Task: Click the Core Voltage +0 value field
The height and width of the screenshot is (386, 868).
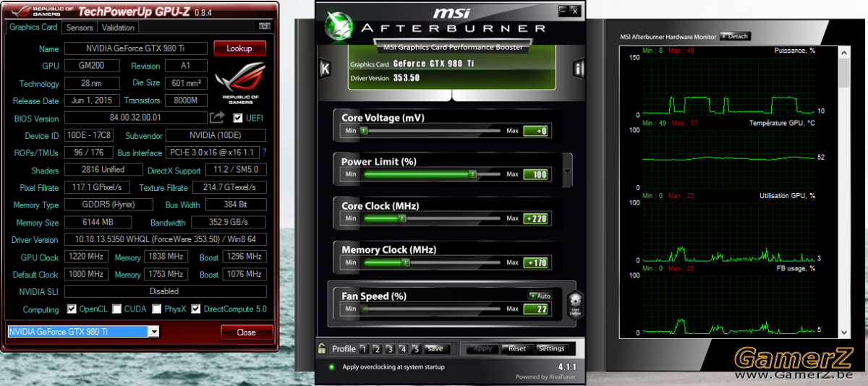Action: point(537,131)
